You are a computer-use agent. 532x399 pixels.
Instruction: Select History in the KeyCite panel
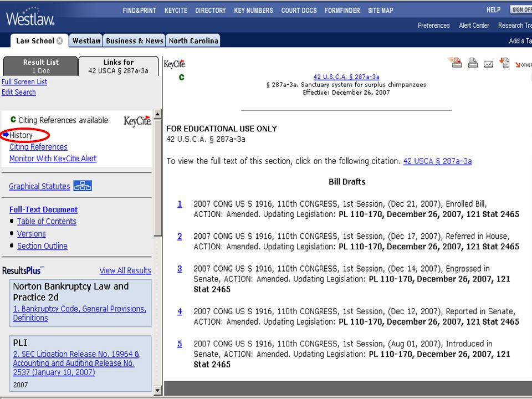(x=21, y=135)
